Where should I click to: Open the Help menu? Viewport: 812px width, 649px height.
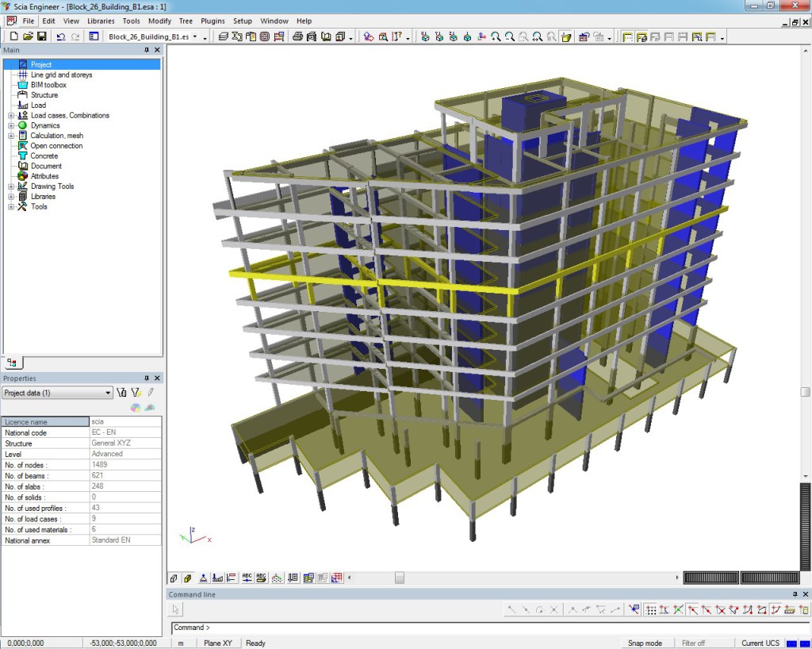[304, 21]
